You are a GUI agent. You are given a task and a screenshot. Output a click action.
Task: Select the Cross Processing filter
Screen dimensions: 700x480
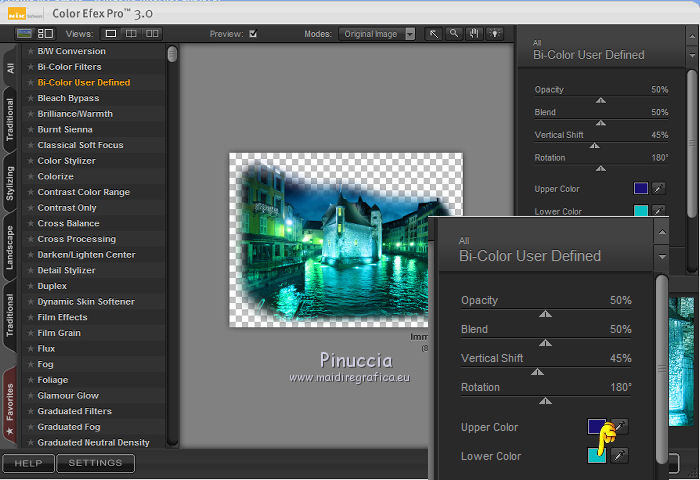[x=76, y=239]
